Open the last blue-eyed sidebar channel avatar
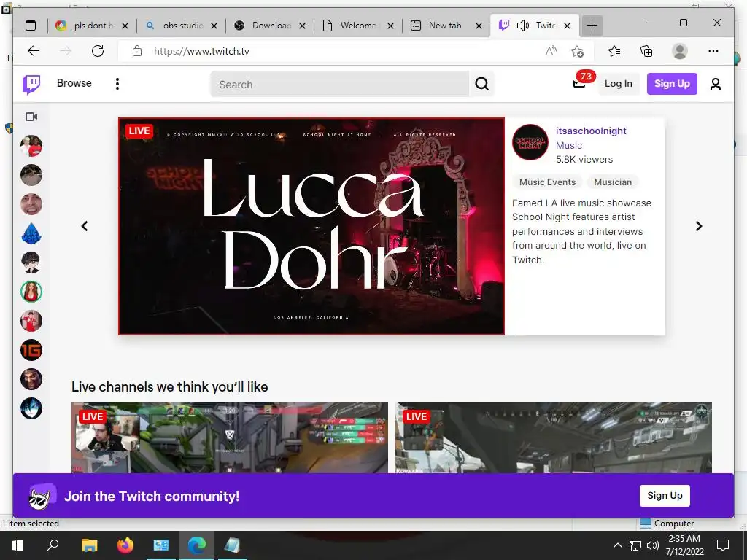The image size is (747, 560). coord(31,408)
